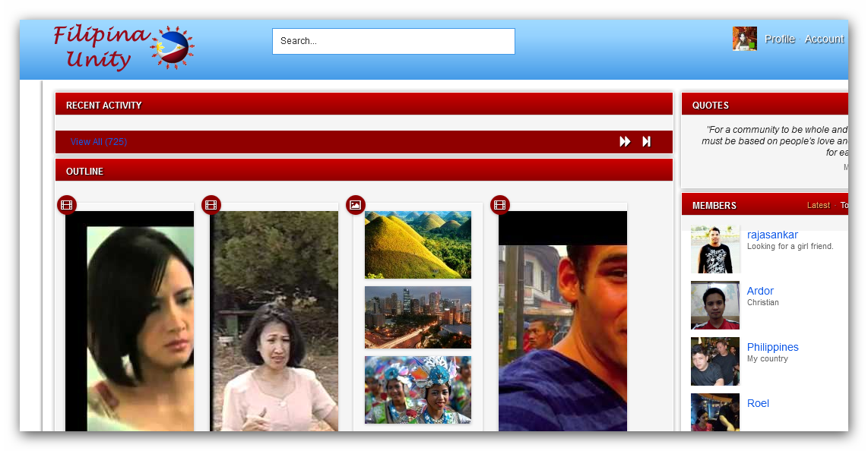Click the fast-forward icon in Recent Activity

[x=625, y=142]
